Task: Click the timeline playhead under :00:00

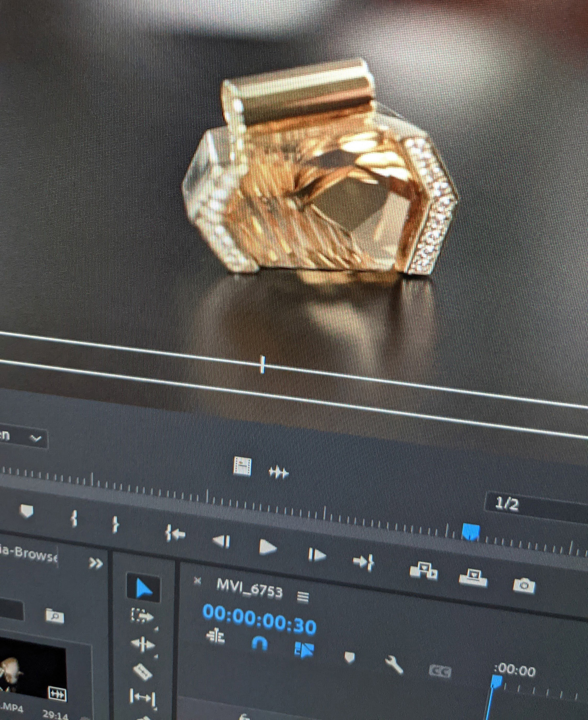Action: [496, 682]
